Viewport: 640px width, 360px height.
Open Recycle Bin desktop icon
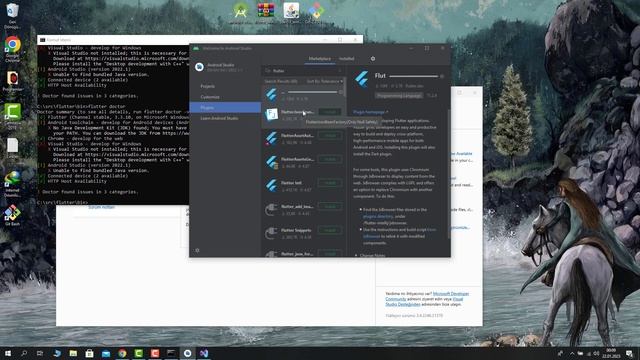tap(12, 16)
